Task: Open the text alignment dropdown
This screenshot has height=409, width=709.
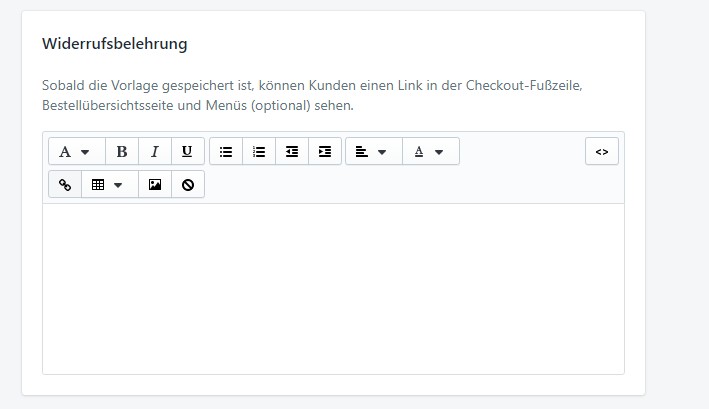Action: [373, 152]
